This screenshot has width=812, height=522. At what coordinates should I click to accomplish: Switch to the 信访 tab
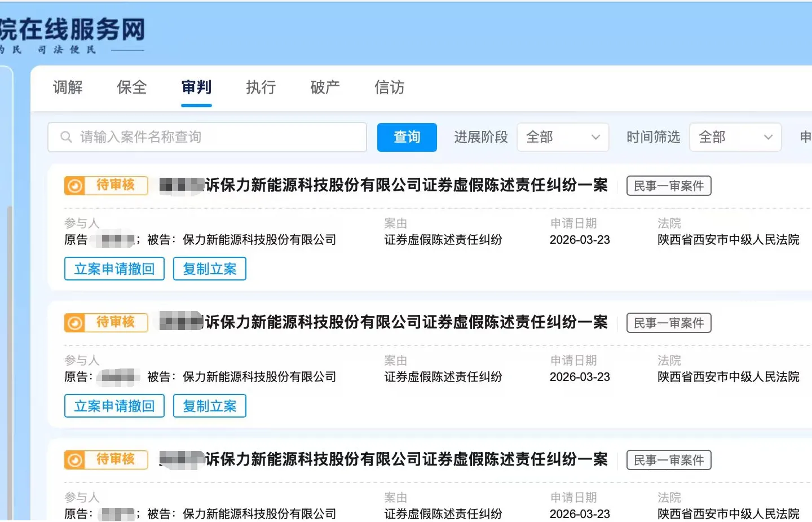click(x=389, y=87)
